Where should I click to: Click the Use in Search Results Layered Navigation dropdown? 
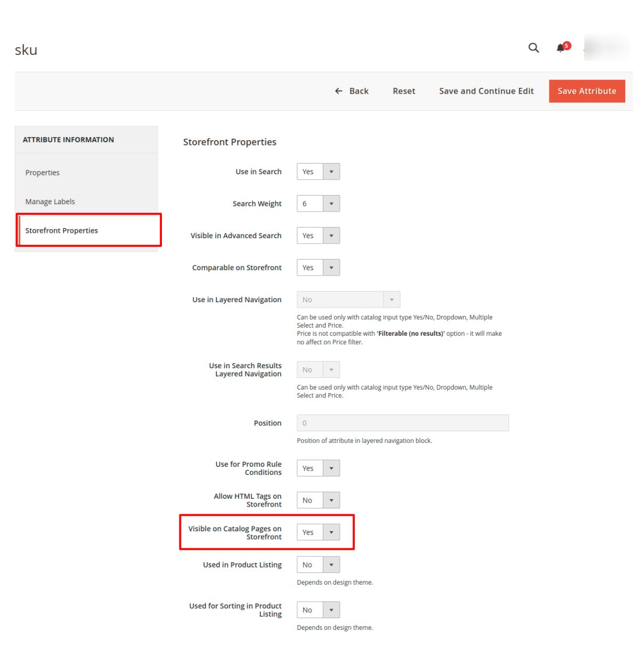318,370
